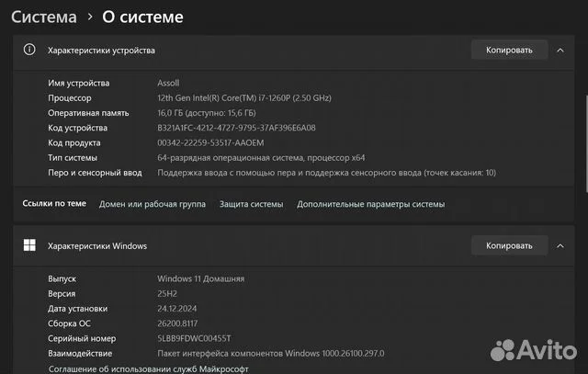
Task: Click the Версия label
Action: [62, 294]
